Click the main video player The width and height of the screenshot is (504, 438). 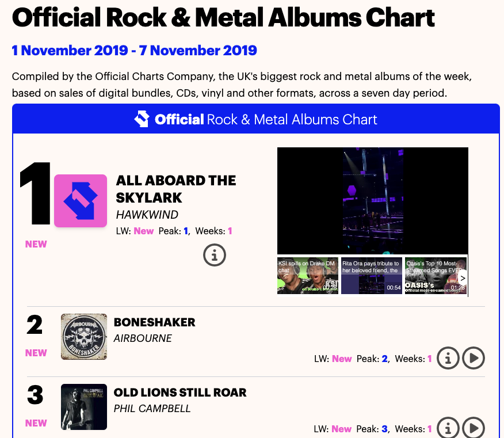(x=372, y=200)
